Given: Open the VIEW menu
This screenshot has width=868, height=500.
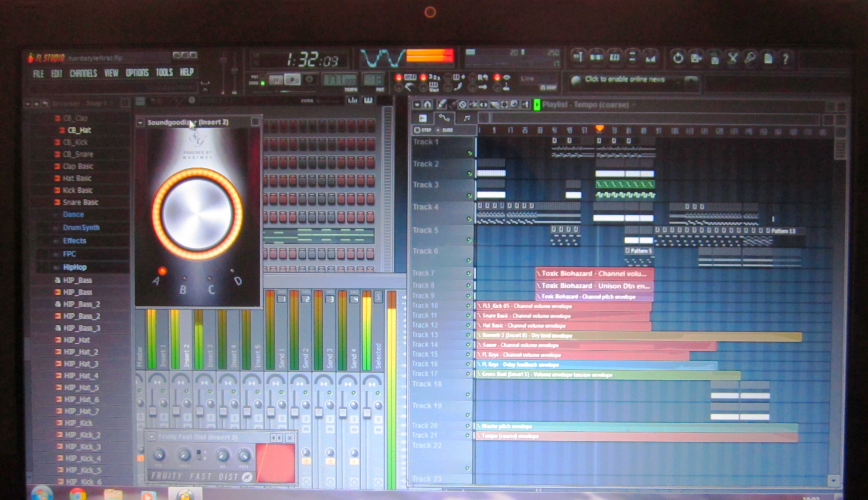Looking at the screenshot, I should click(x=111, y=73).
